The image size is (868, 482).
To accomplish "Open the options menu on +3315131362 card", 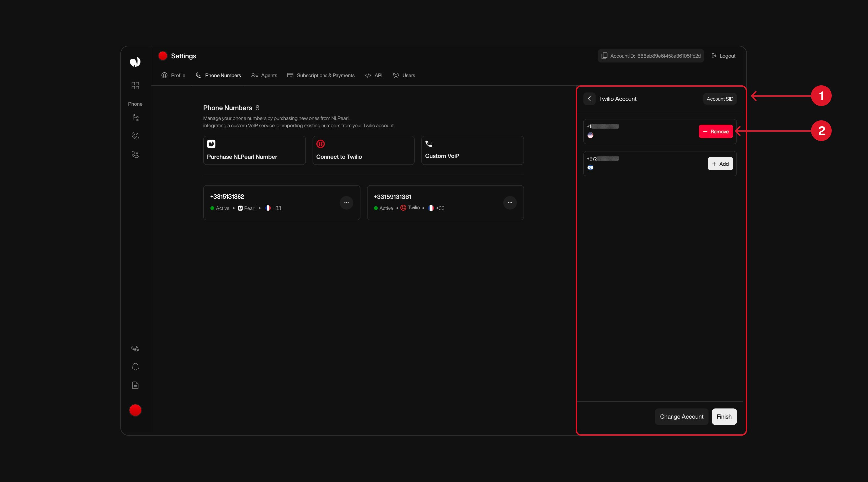I will coord(346,202).
